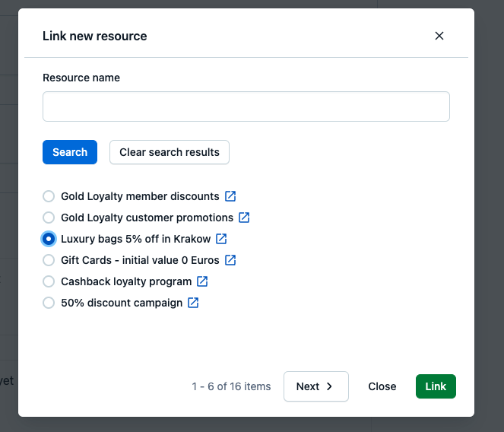The image size is (504, 432).
Task: Click the '1 - 6 of 16 items' text
Action: [x=231, y=386]
